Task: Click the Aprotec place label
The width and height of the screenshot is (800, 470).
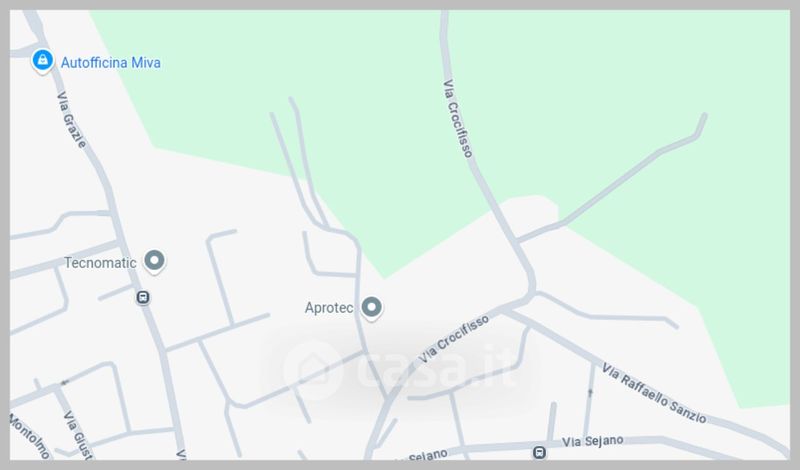Action: coord(329,308)
